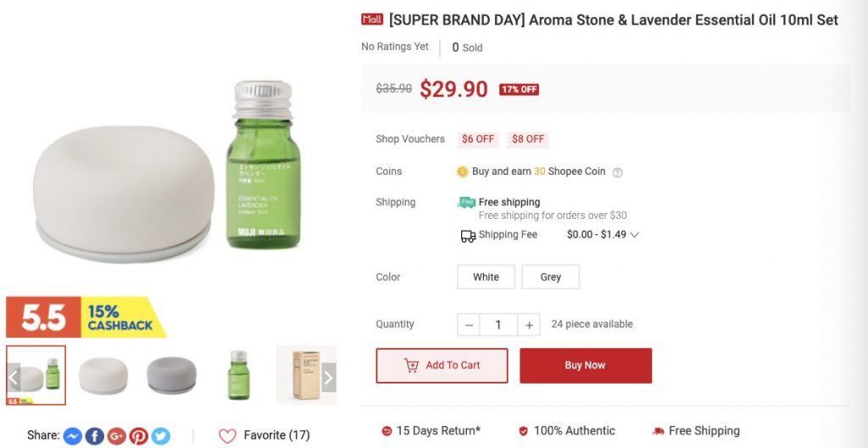Viewport: 868px width, 448px height.
Task: Share product on Twitter
Action: pos(160,436)
